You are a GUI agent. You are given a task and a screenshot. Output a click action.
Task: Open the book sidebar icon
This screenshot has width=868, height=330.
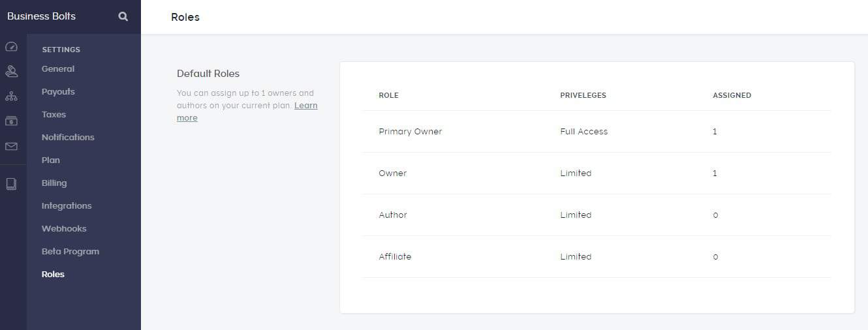point(11,184)
